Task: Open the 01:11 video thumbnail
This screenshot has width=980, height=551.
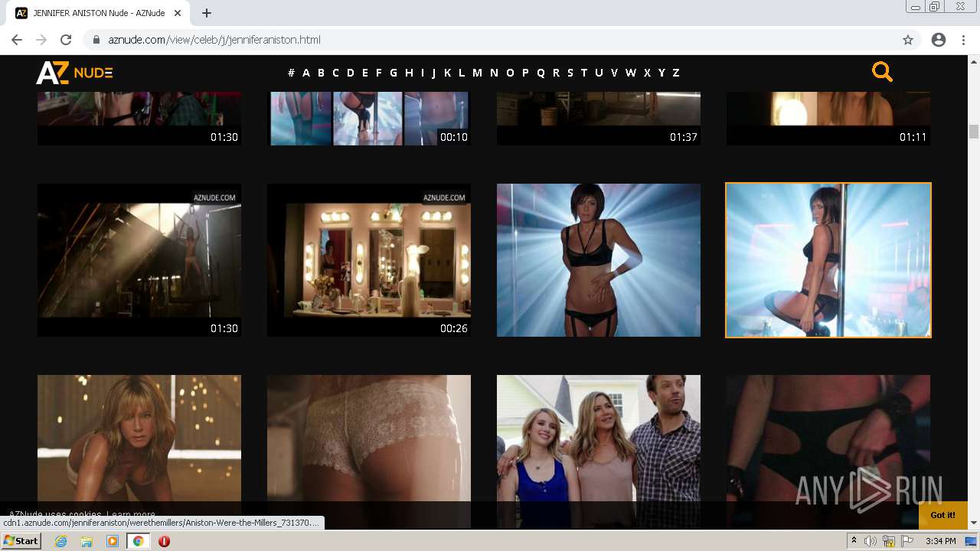Action: tap(828, 119)
